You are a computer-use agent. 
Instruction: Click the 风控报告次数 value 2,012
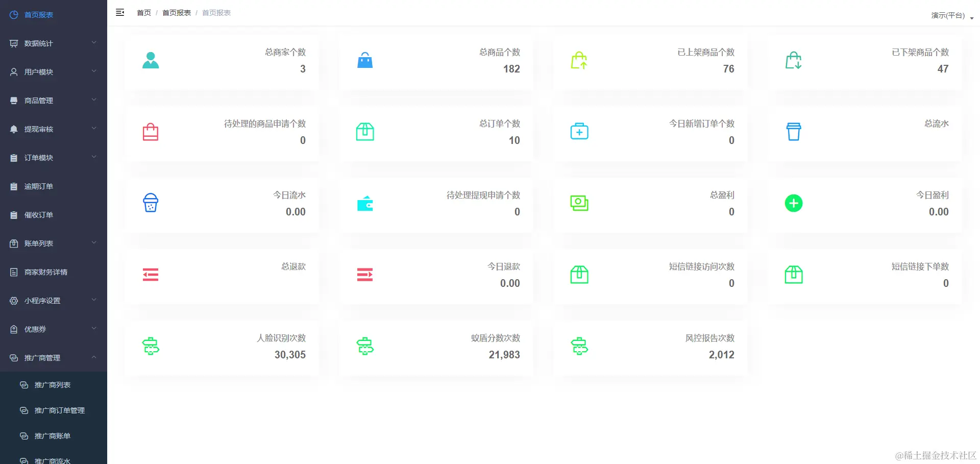(x=722, y=355)
